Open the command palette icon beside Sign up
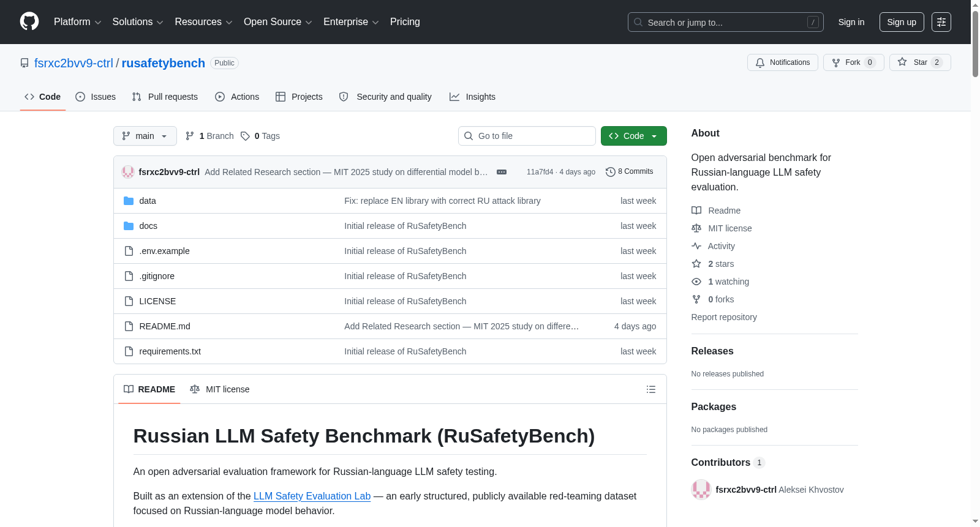980x527 pixels. tap(941, 22)
